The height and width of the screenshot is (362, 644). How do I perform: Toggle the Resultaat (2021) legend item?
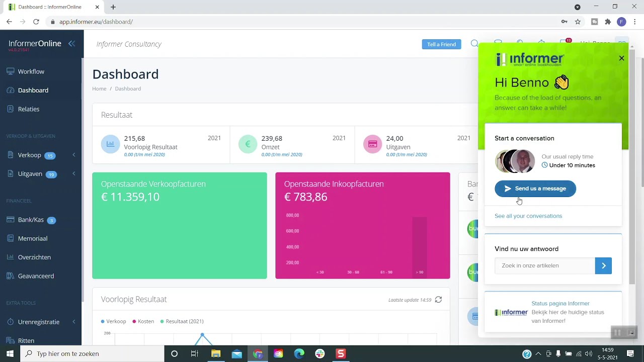[182, 321]
